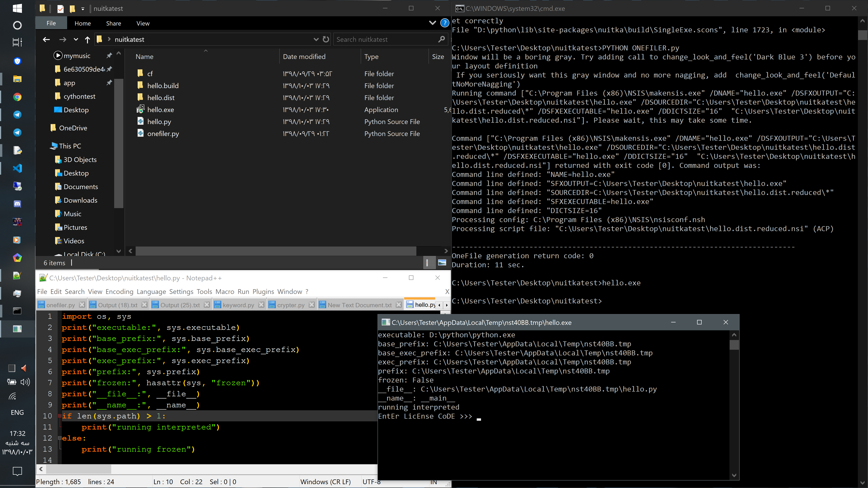Open Visual Studio Code from the taskbar
Viewport: 868px width, 488px height.
click(x=17, y=168)
